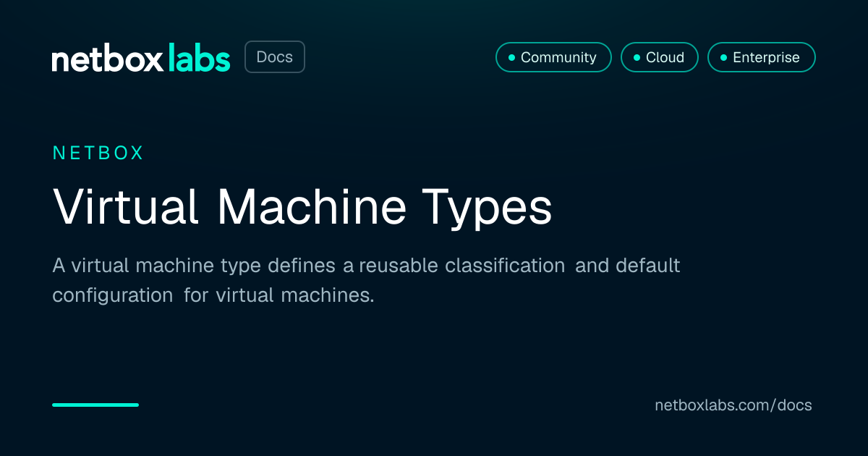Viewport: 868px width, 456px height.
Task: Click the Virtual Machine Types title
Action: click(x=302, y=208)
